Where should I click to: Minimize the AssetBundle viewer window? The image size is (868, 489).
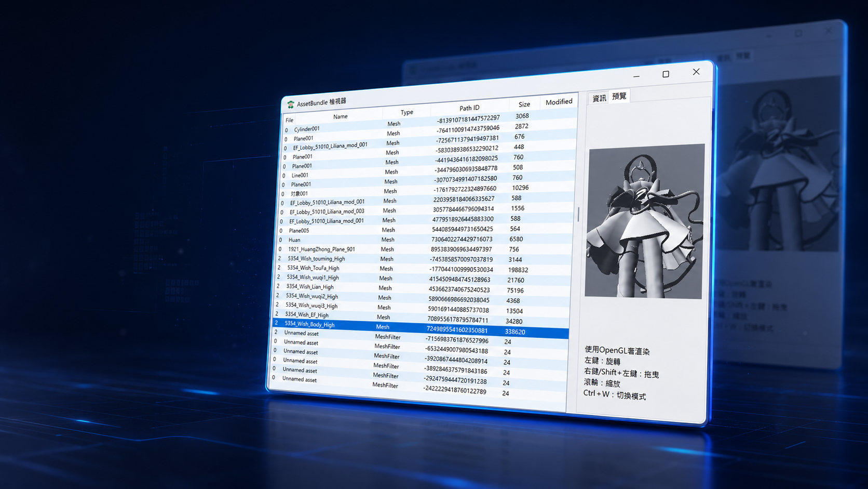pyautogui.click(x=636, y=76)
